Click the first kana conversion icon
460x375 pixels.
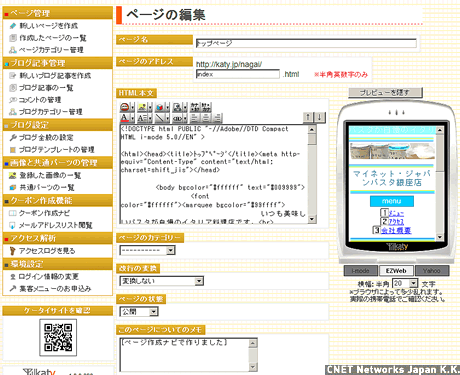click(x=195, y=107)
